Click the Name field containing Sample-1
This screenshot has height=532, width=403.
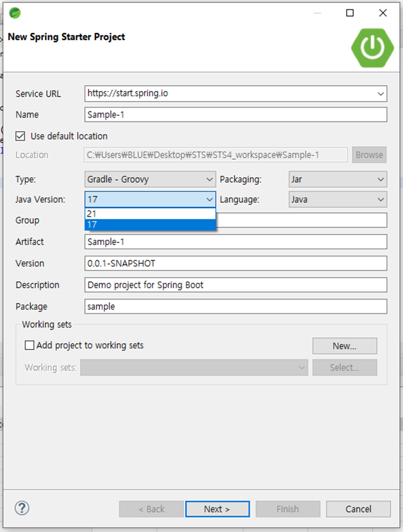point(236,115)
